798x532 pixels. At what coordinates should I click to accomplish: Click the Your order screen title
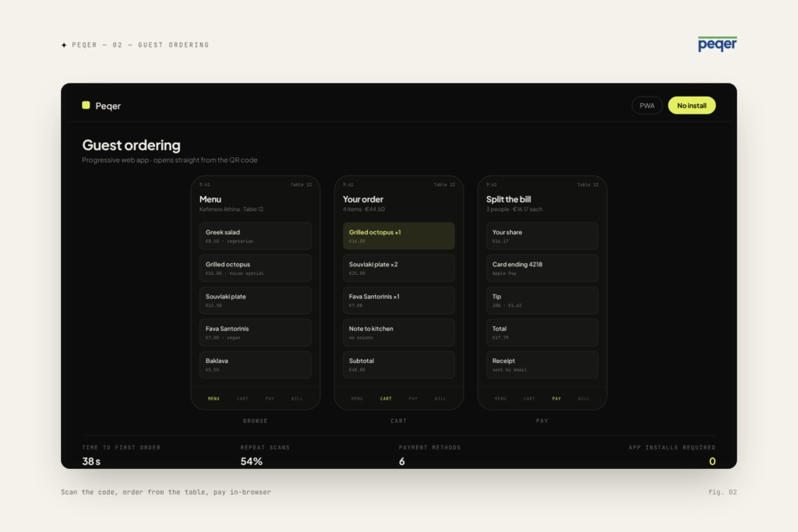pyautogui.click(x=363, y=199)
